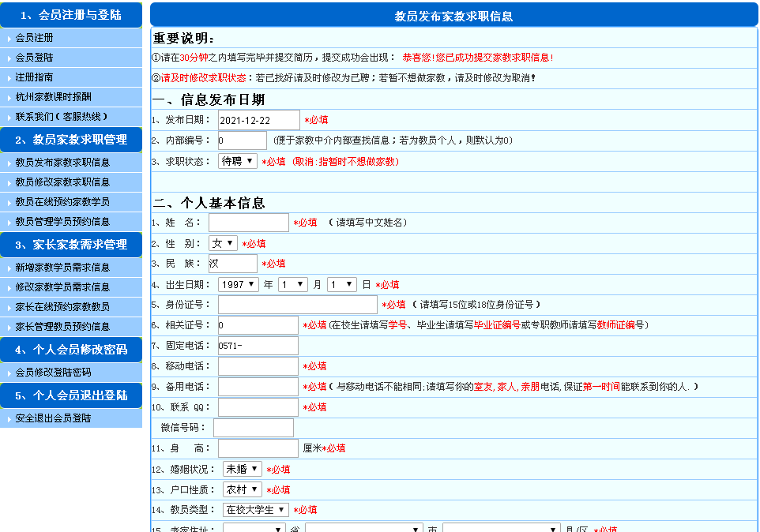Open 杭州家教课时报酬 page link
The height and width of the screenshot is (532, 760).
tap(53, 97)
